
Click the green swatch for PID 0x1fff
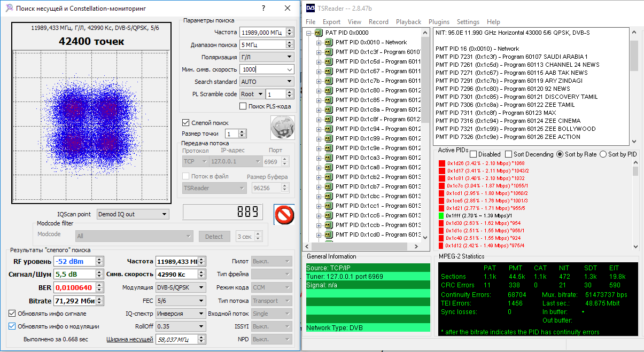click(x=442, y=215)
